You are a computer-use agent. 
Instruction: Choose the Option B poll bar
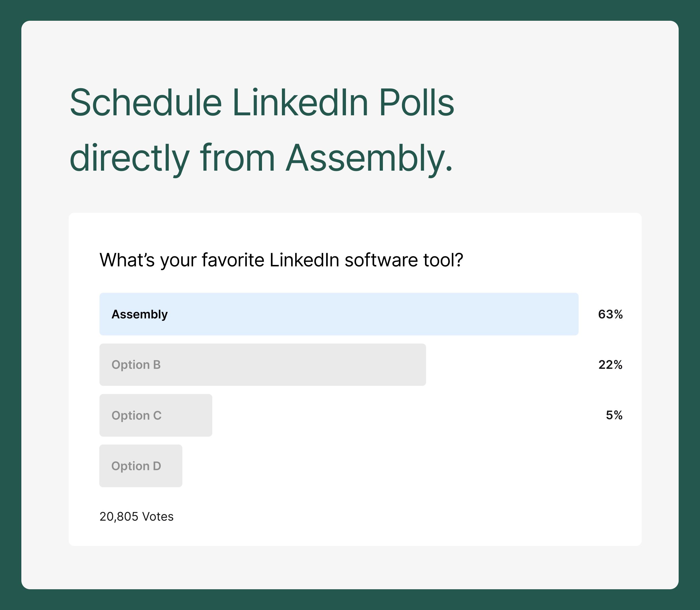263,365
